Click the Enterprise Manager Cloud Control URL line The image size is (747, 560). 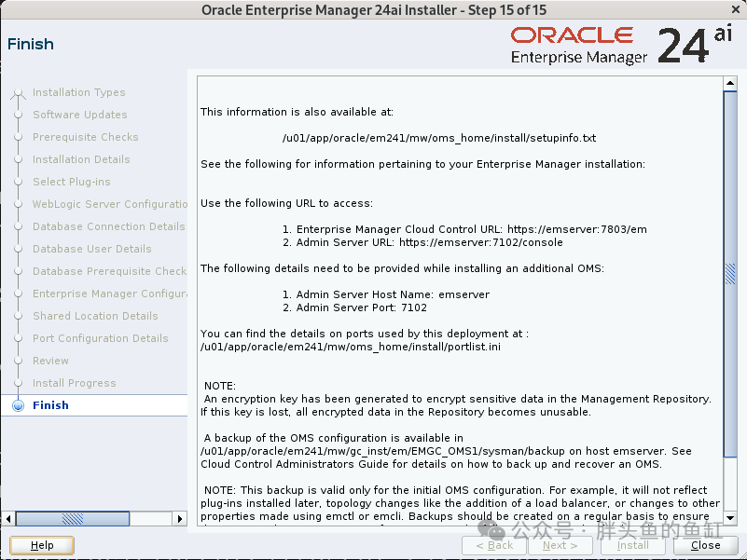464,229
